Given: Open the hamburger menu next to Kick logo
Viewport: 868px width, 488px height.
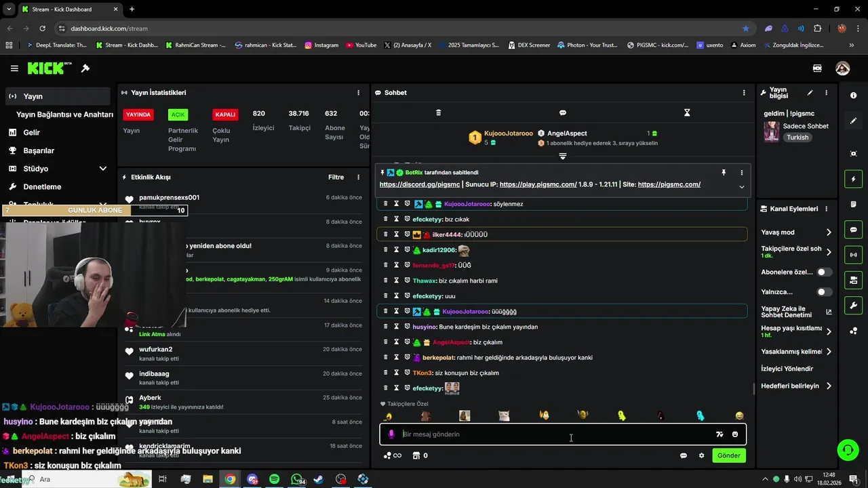Looking at the screenshot, I should click(x=14, y=68).
